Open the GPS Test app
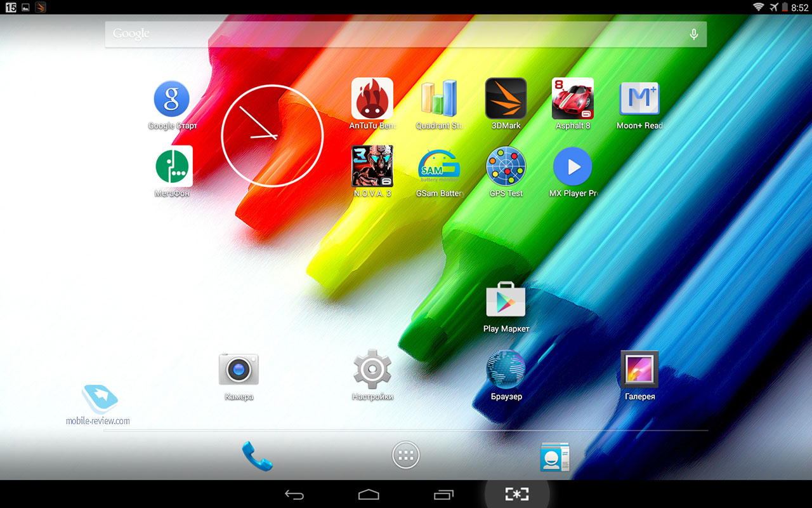The height and width of the screenshot is (508, 812). (506, 166)
